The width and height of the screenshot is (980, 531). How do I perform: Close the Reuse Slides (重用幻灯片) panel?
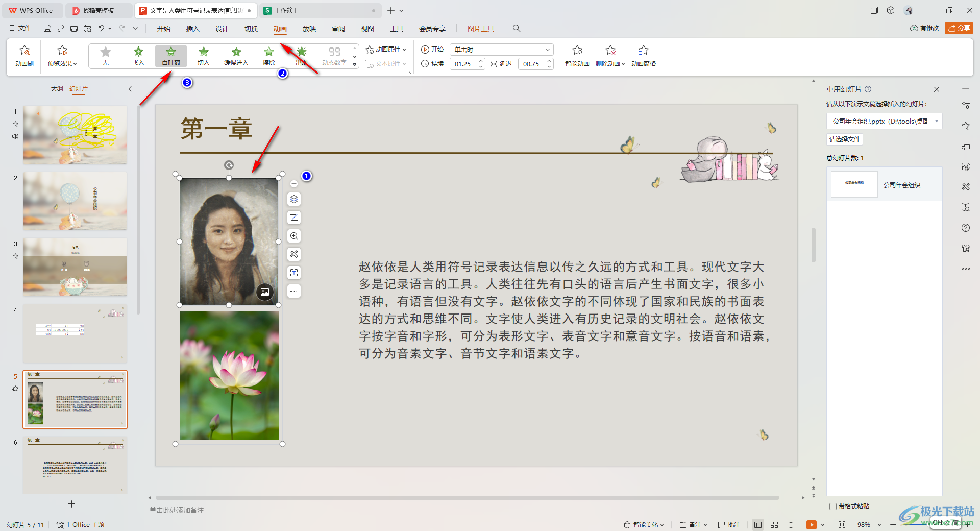tap(937, 89)
